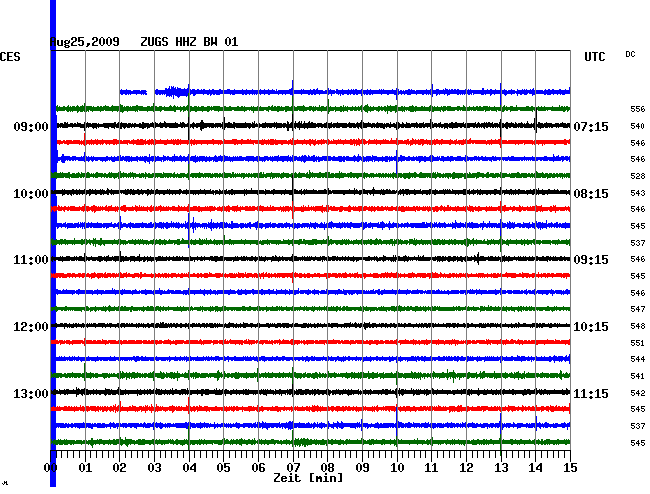Image resolution: width=650 pixels, height=494 pixels.
Task: Click the DC value 543
Action: pyautogui.click(x=638, y=193)
